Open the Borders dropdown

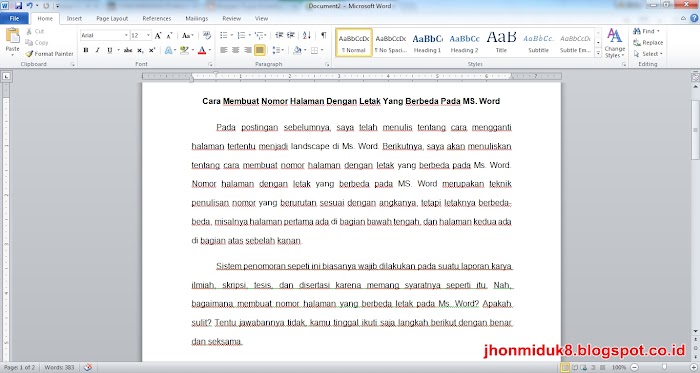(322, 50)
